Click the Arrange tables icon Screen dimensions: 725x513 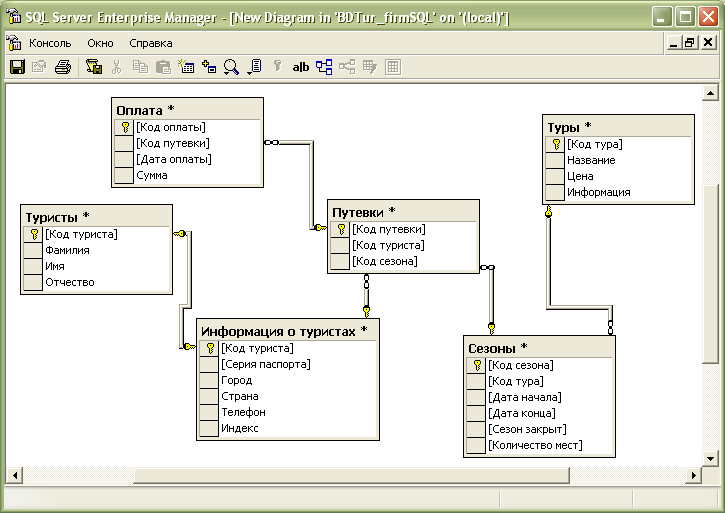pyautogui.click(x=324, y=67)
